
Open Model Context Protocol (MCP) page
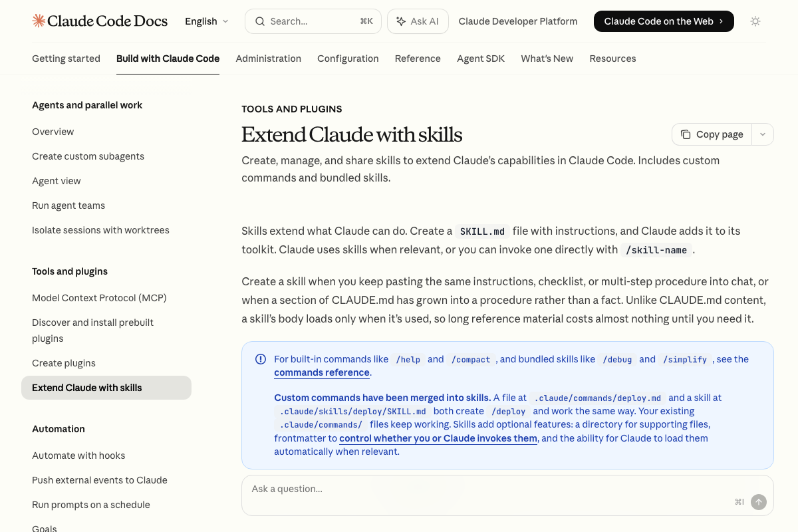(99, 298)
